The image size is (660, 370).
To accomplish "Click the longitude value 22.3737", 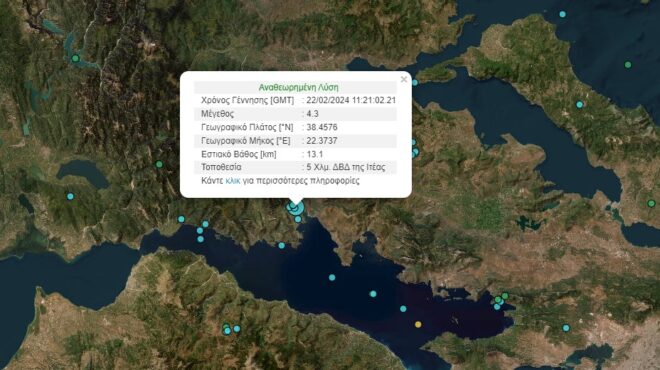I will (322, 141).
